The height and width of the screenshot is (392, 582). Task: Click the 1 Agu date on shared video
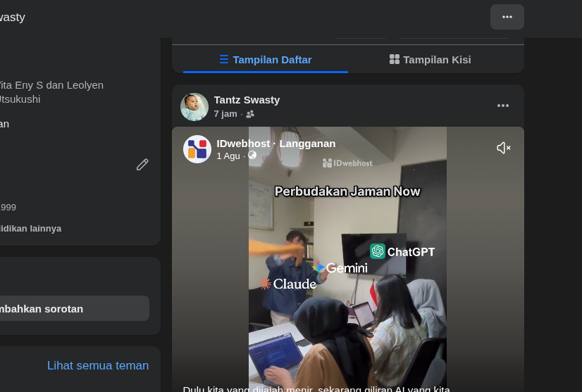point(228,156)
